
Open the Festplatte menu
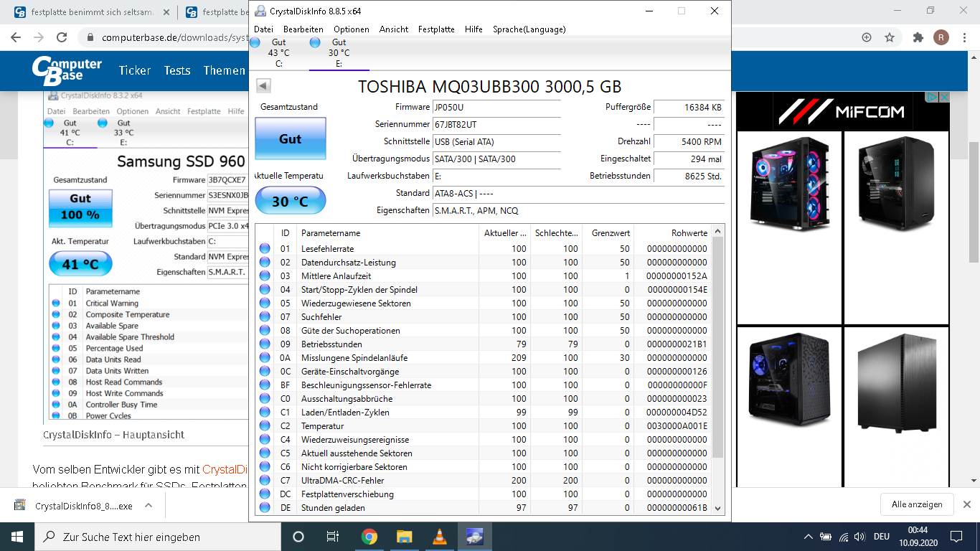436,29
